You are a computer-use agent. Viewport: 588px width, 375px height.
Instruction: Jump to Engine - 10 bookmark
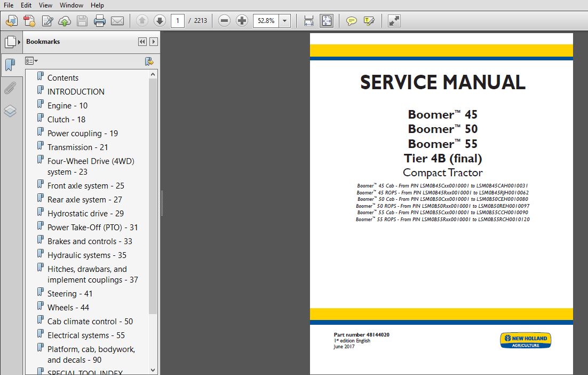tap(68, 105)
